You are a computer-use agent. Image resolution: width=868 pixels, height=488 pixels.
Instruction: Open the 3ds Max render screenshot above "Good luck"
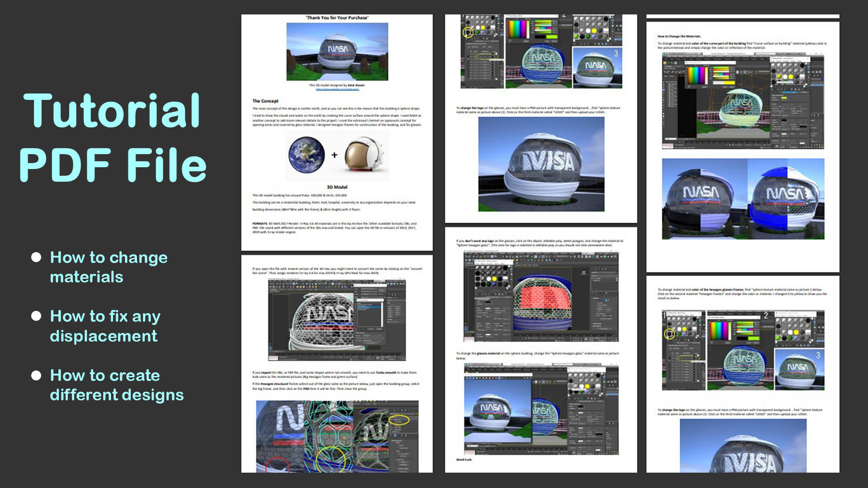click(x=541, y=409)
